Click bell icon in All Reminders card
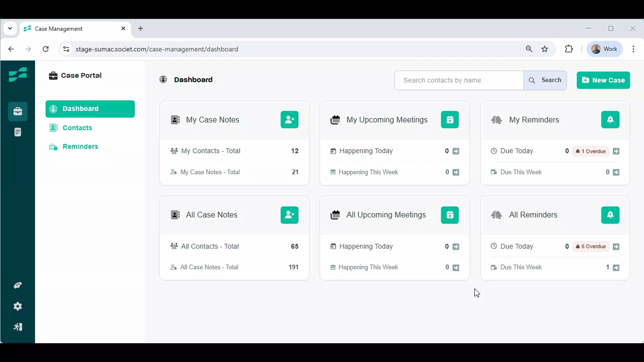The image size is (644, 362). tap(610, 215)
